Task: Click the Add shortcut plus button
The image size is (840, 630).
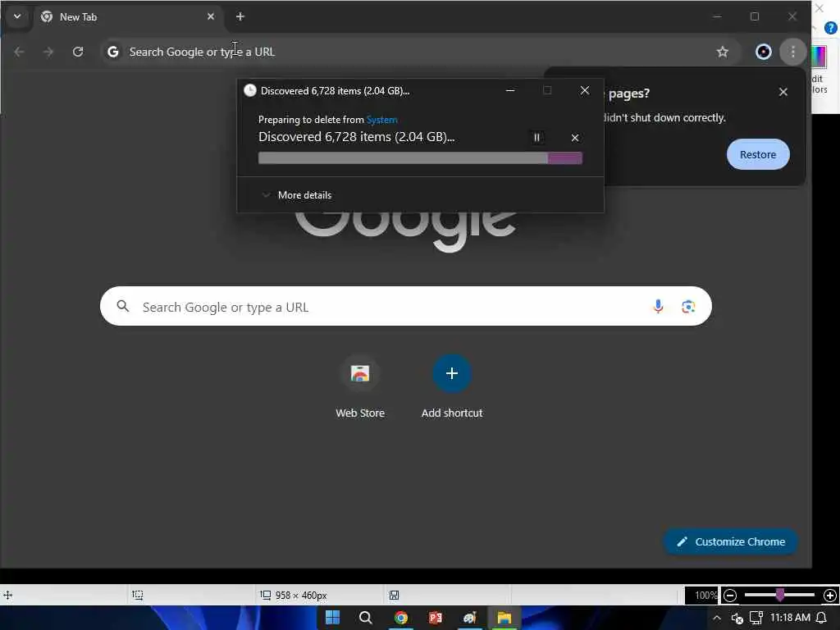Action: [x=452, y=373]
